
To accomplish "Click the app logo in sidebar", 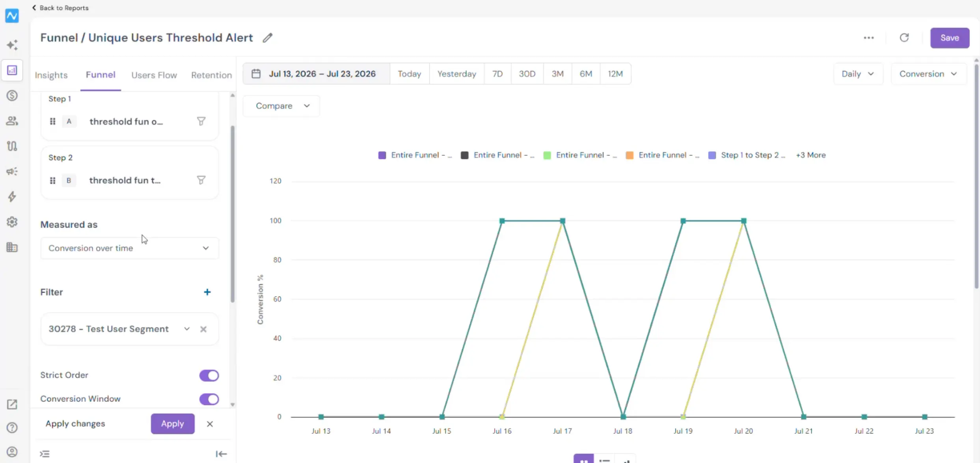I will (x=12, y=16).
